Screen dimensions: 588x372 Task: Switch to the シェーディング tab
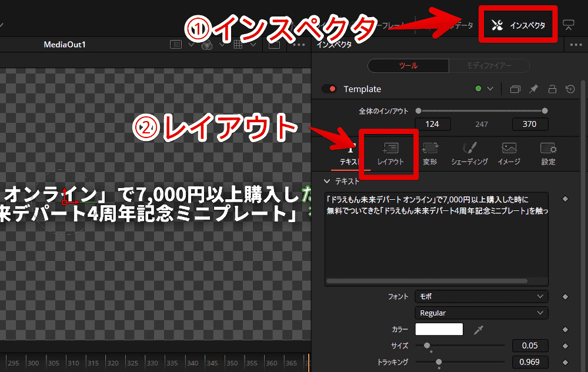[469, 153]
